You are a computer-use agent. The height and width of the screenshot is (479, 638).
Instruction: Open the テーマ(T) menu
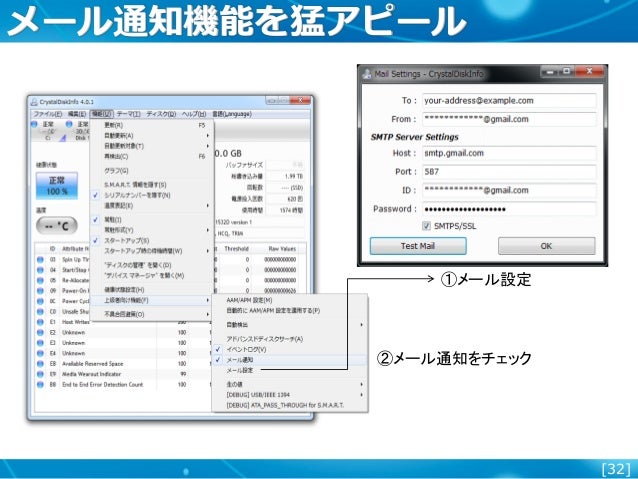tap(129, 114)
